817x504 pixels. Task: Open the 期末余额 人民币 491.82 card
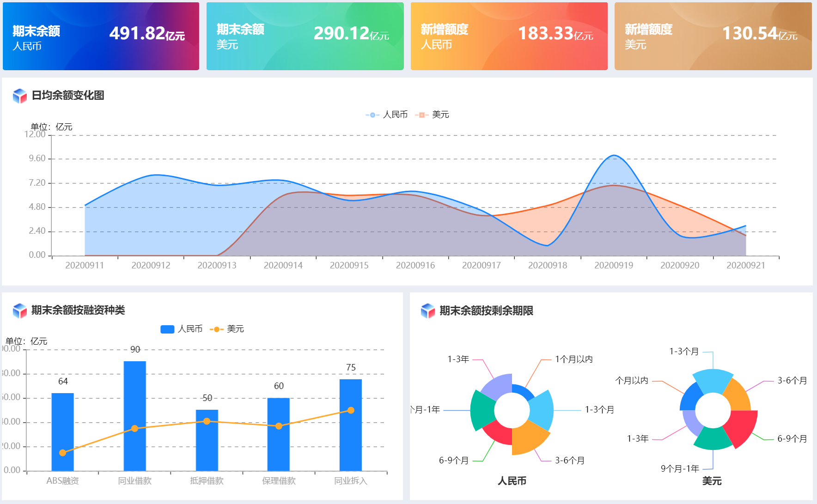(101, 36)
